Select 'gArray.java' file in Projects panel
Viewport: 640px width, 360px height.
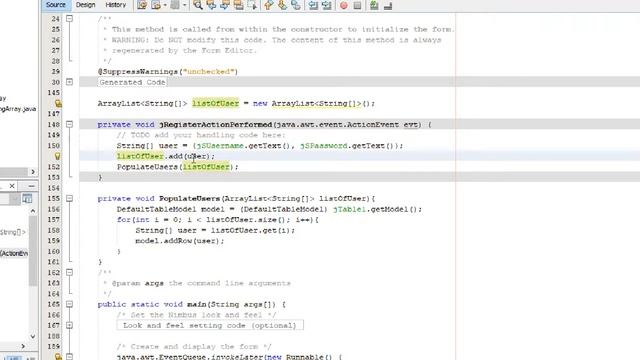[18, 109]
